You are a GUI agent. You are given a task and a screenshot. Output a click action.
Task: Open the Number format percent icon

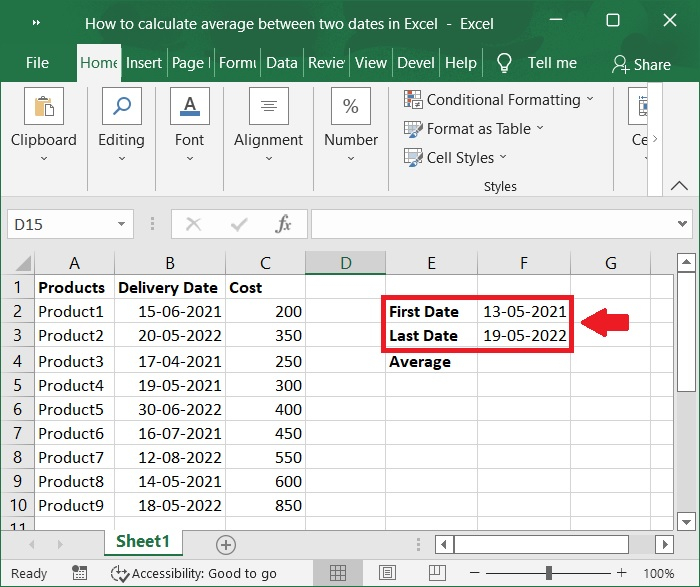(x=351, y=107)
